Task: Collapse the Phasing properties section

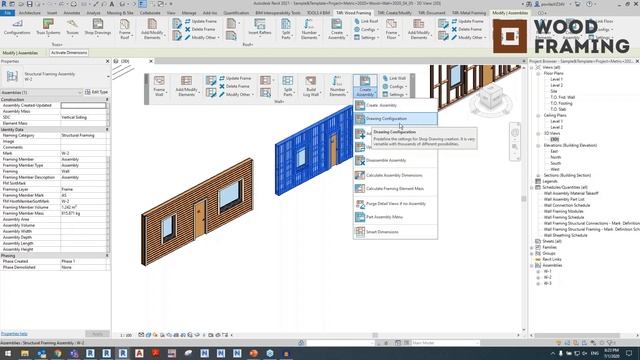Action: coord(107,256)
